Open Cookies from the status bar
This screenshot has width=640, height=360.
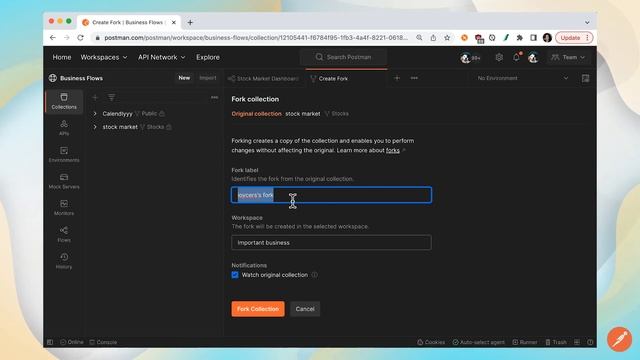pyautogui.click(x=431, y=342)
